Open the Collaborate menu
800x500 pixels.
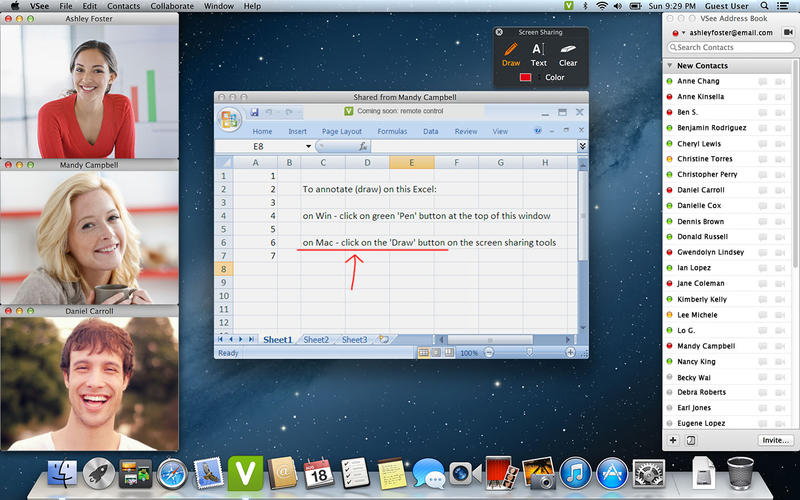pos(171,6)
